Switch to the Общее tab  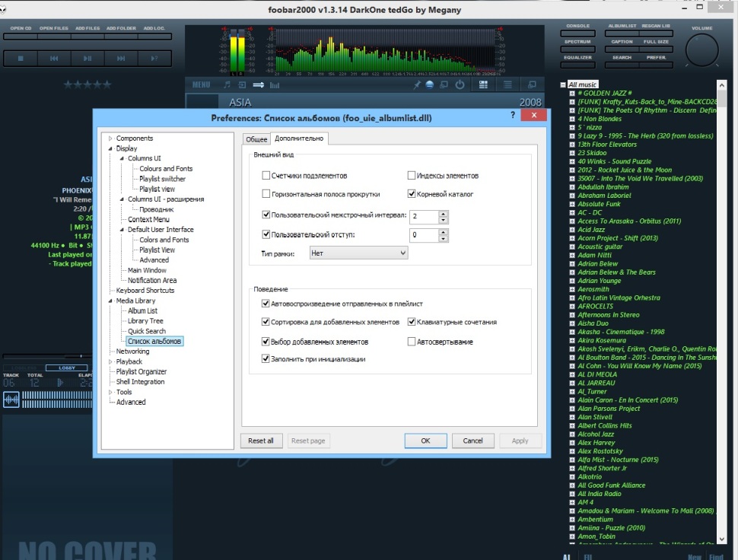pyautogui.click(x=256, y=138)
